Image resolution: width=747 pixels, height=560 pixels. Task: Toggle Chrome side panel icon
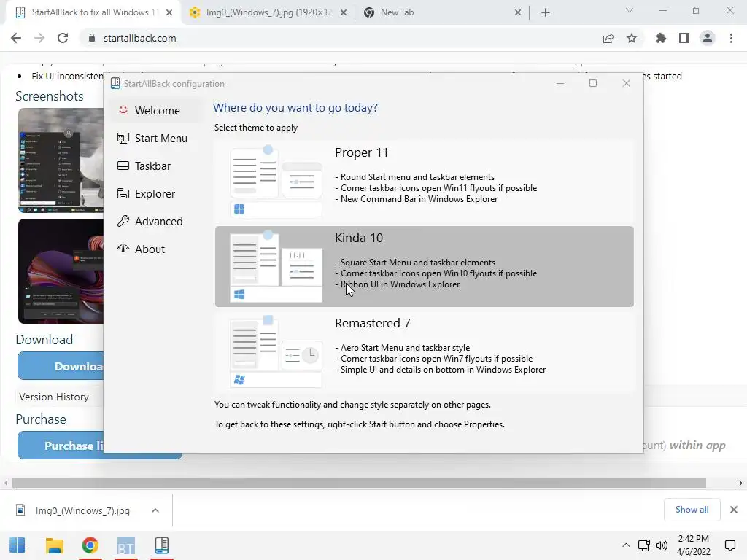[x=684, y=38]
